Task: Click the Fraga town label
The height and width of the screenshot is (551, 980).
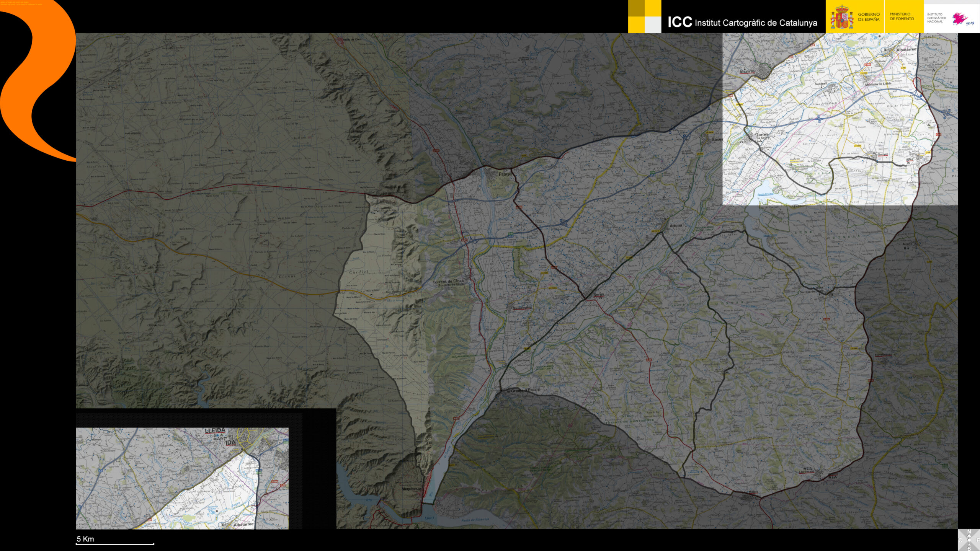Action: (505, 174)
